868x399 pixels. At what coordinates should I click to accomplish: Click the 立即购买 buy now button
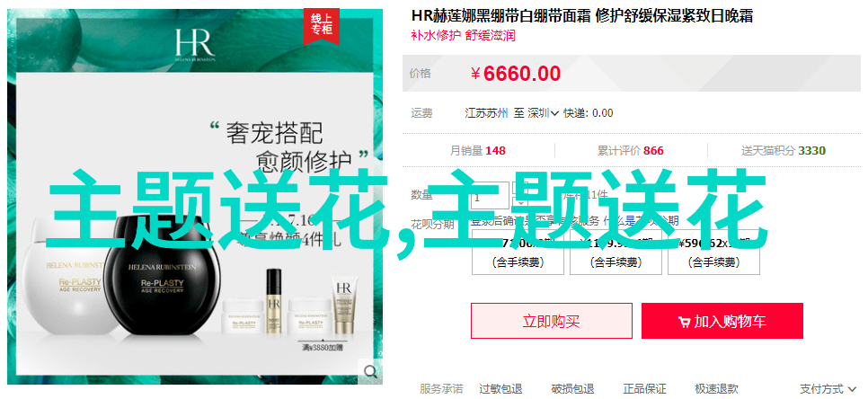552,321
